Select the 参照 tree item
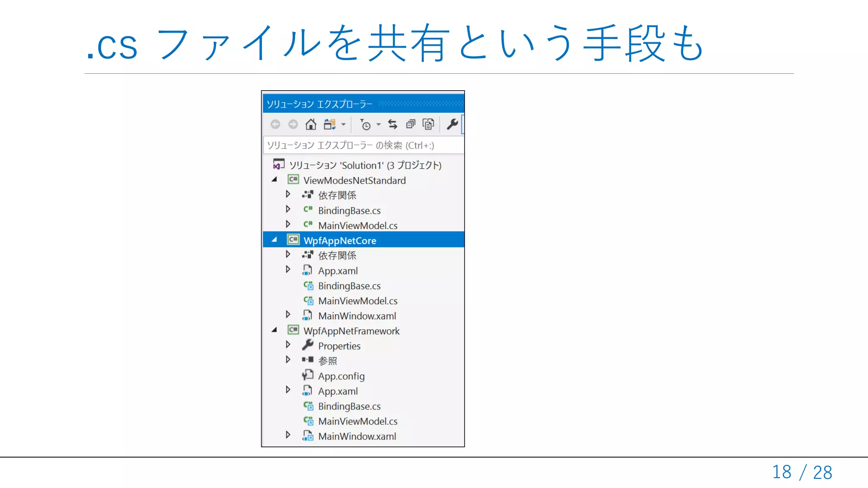868x488 pixels. click(x=328, y=361)
